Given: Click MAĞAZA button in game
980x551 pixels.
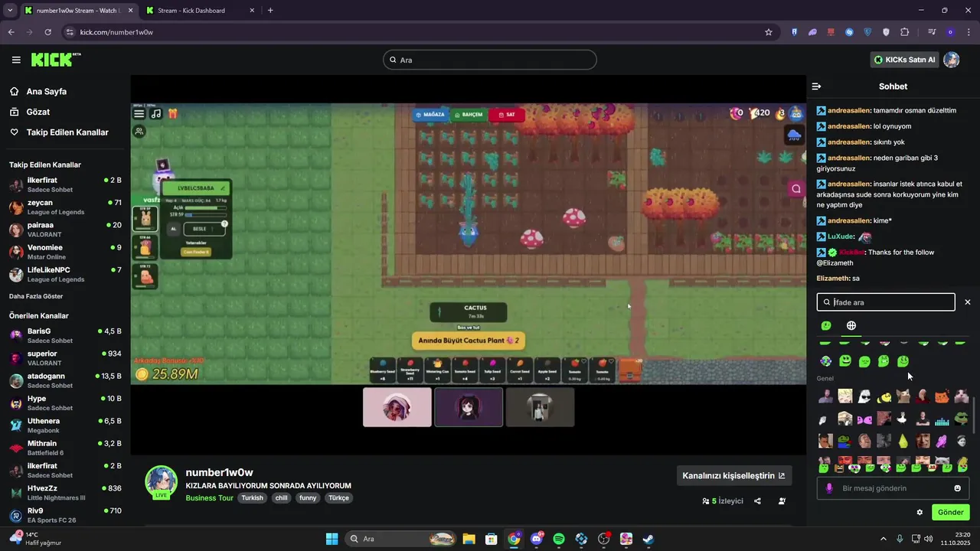Looking at the screenshot, I should tap(430, 115).
